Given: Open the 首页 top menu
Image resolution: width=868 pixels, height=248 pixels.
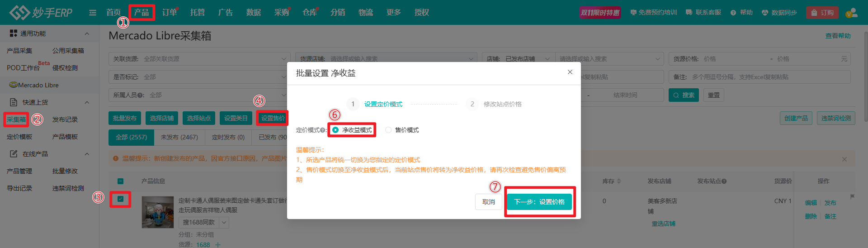Looking at the screenshot, I should [x=113, y=12].
